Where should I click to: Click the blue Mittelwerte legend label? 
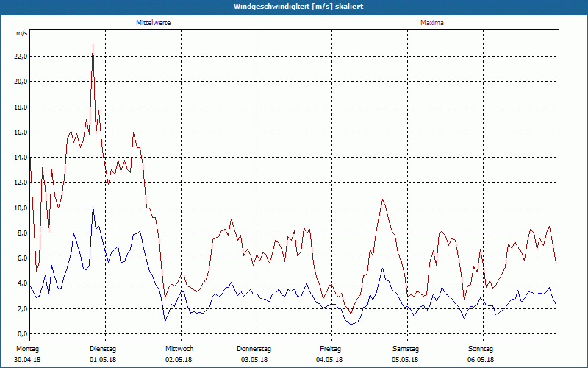pyautogui.click(x=153, y=23)
